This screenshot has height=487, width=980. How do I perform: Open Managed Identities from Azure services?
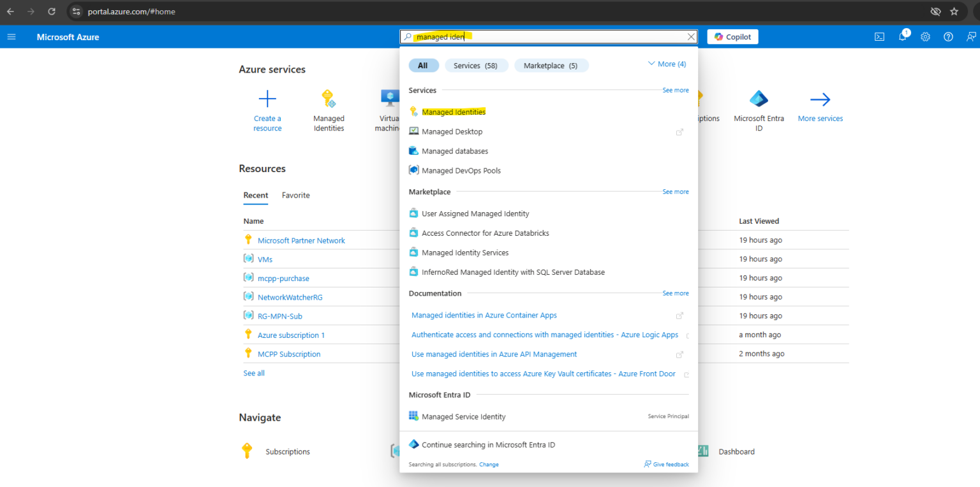(329, 108)
